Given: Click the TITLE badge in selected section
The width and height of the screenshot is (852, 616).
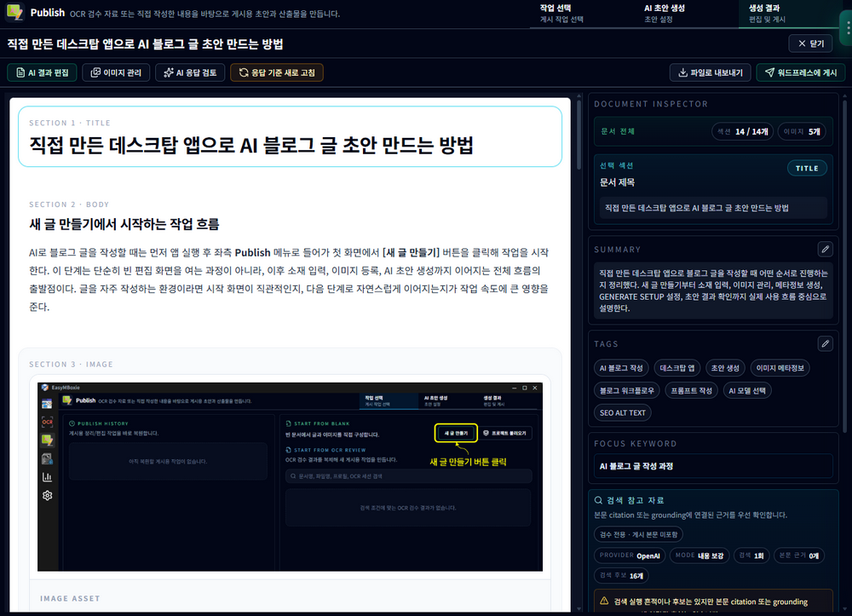Looking at the screenshot, I should pos(807,169).
